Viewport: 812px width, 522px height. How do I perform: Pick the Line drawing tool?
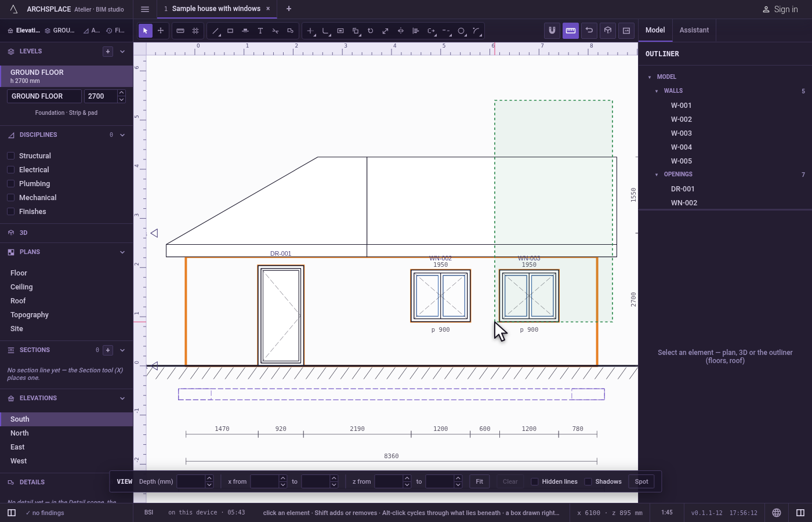tap(215, 31)
